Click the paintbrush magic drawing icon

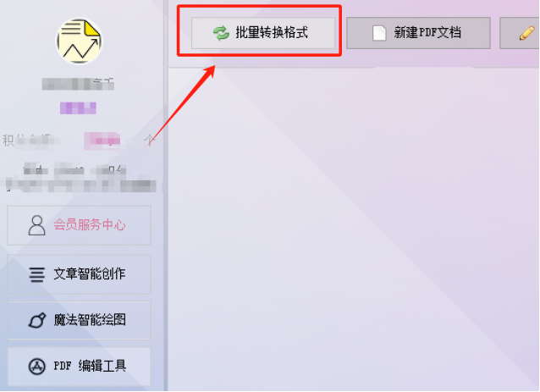pyautogui.click(x=37, y=320)
